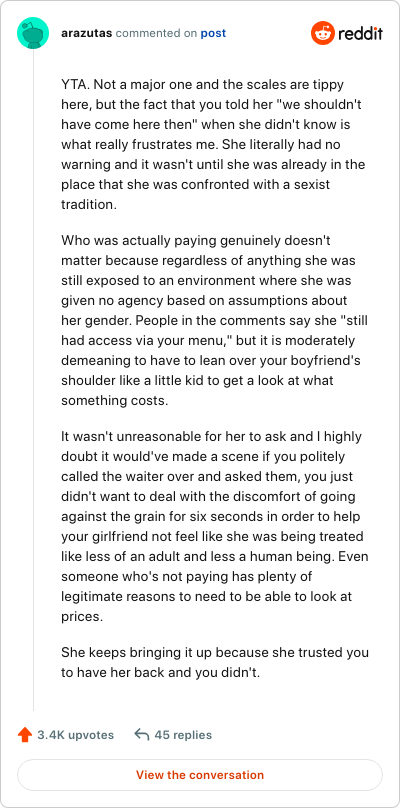This screenshot has width=400, height=808.
Task: Click the paragraph starting "She keeps bringing it up"
Action: pos(213,662)
